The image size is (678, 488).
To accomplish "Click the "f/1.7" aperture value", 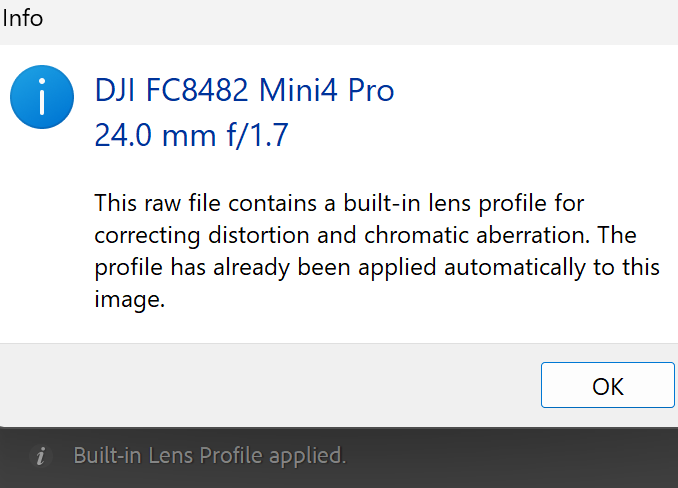I will tap(257, 135).
